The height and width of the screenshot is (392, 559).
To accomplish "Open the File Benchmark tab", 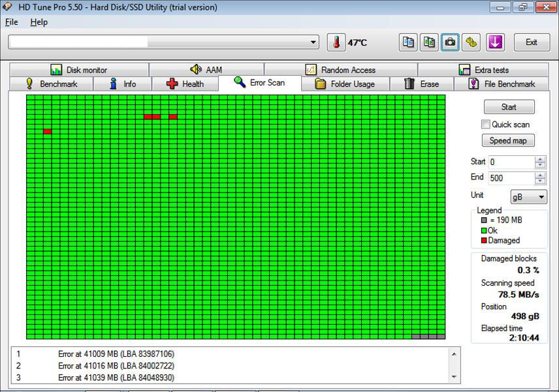I will point(502,84).
